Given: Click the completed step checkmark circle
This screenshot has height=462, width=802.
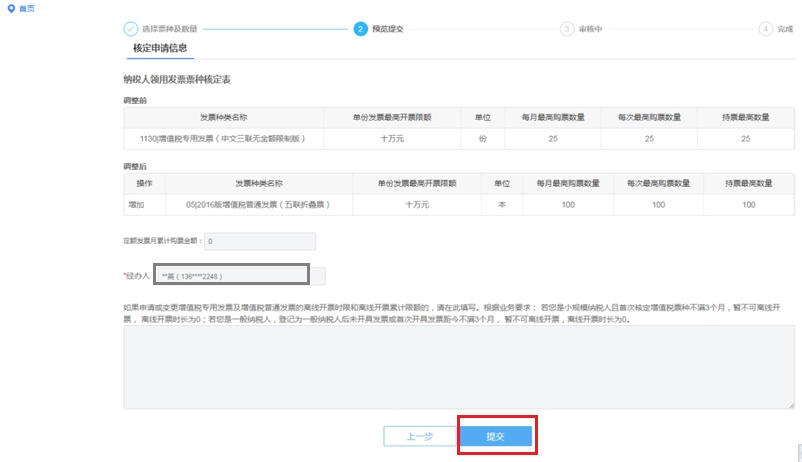Looking at the screenshot, I should pos(130,29).
